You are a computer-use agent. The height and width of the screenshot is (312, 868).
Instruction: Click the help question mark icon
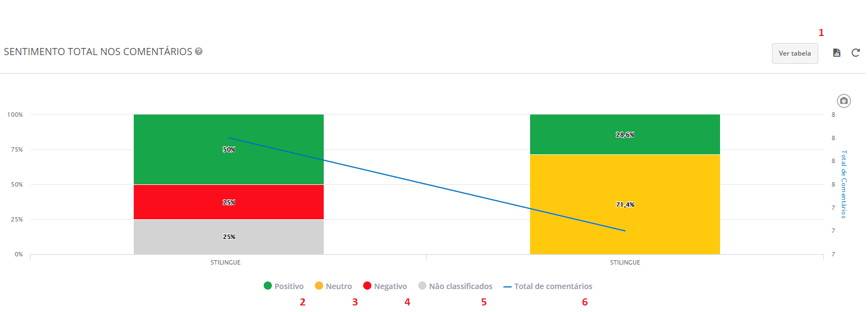(199, 51)
